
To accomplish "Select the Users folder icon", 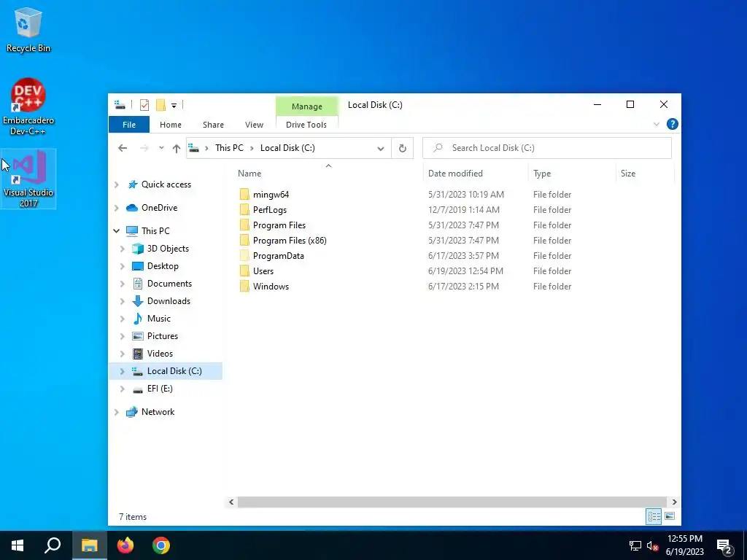I will (x=244, y=271).
